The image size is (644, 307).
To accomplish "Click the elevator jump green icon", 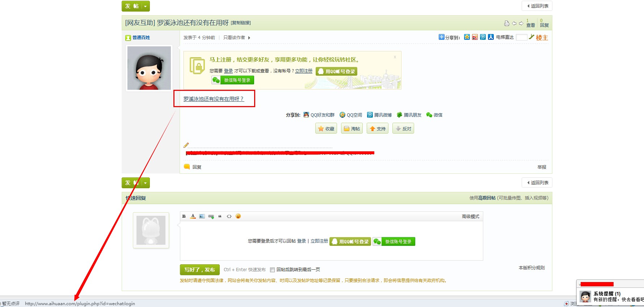I will pos(531,37).
